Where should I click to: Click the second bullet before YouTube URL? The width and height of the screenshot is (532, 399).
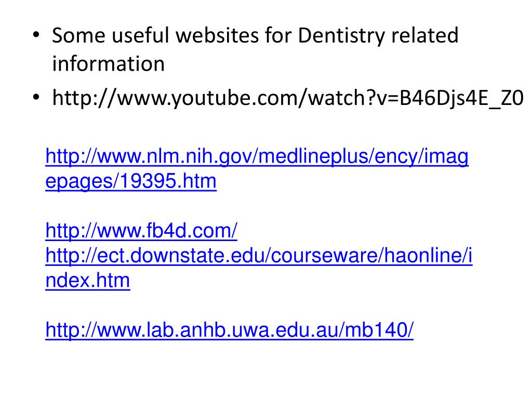[36, 98]
